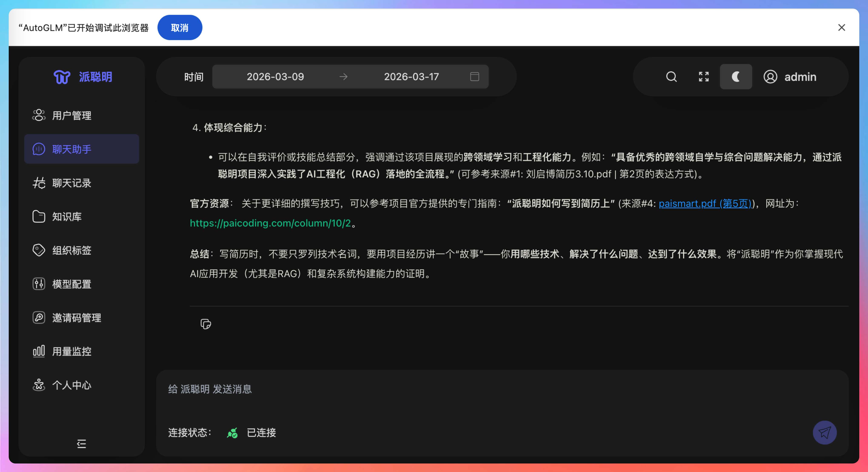Select 聊天记录 menu item
This screenshot has height=472, width=868.
(71, 183)
